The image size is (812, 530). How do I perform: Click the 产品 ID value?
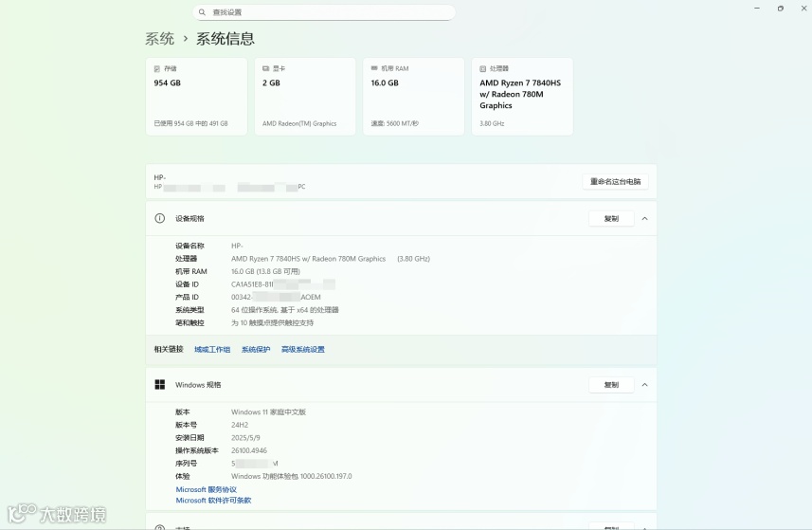(276, 297)
